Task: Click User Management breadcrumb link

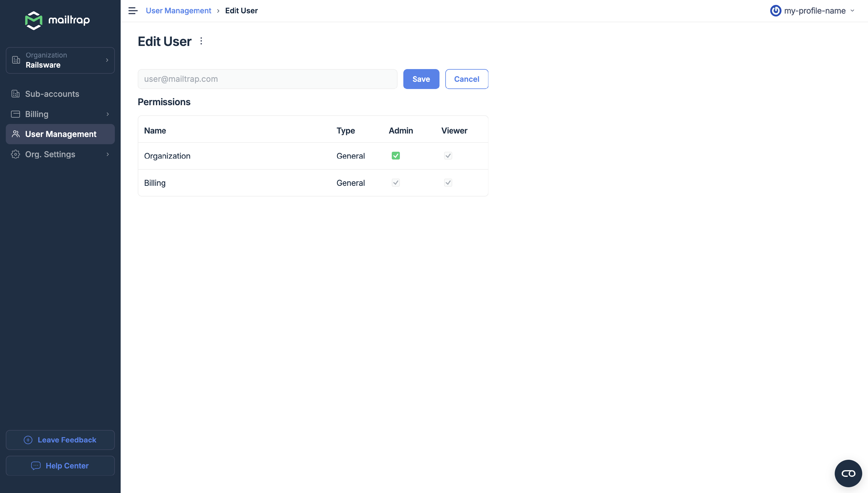Action: click(178, 11)
